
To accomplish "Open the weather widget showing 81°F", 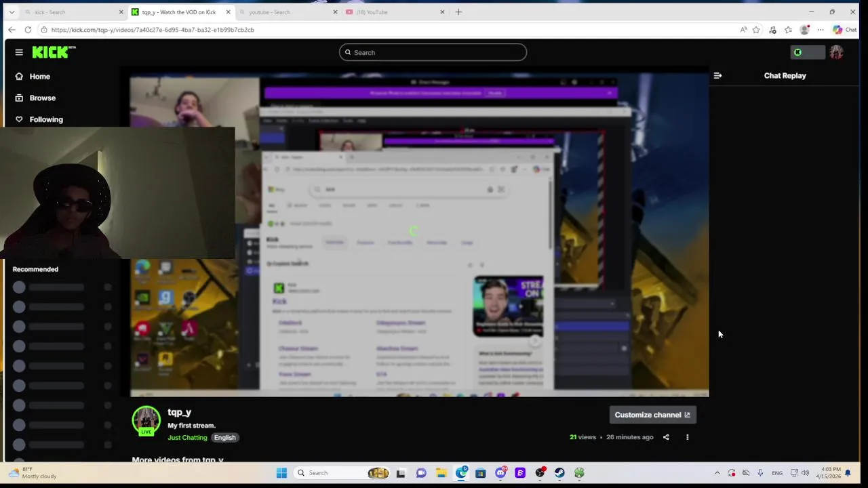I will 33,473.
